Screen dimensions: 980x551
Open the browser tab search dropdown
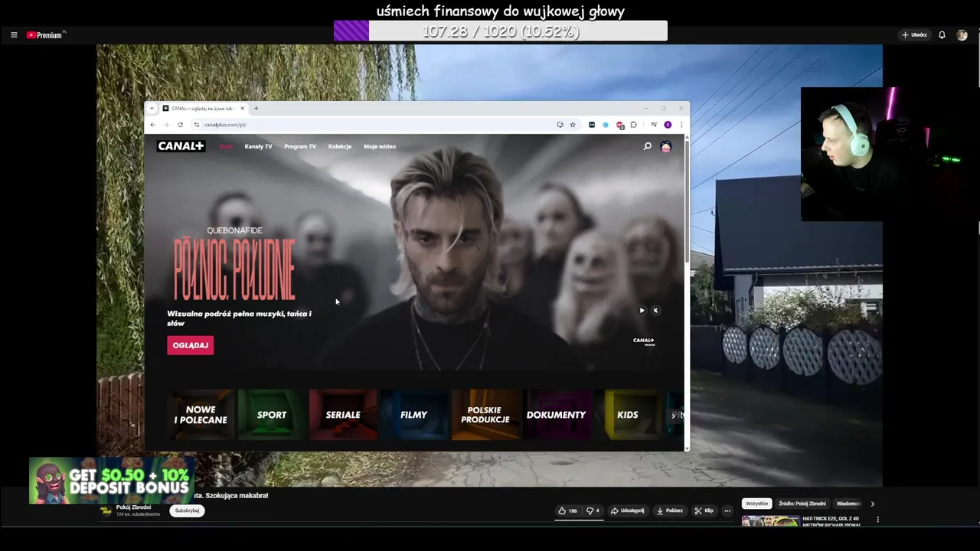pos(152,108)
